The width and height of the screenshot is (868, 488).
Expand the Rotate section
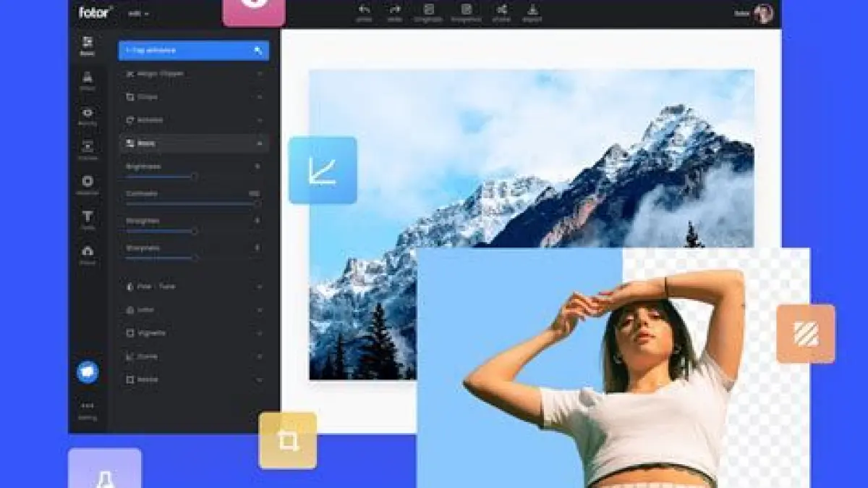193,120
